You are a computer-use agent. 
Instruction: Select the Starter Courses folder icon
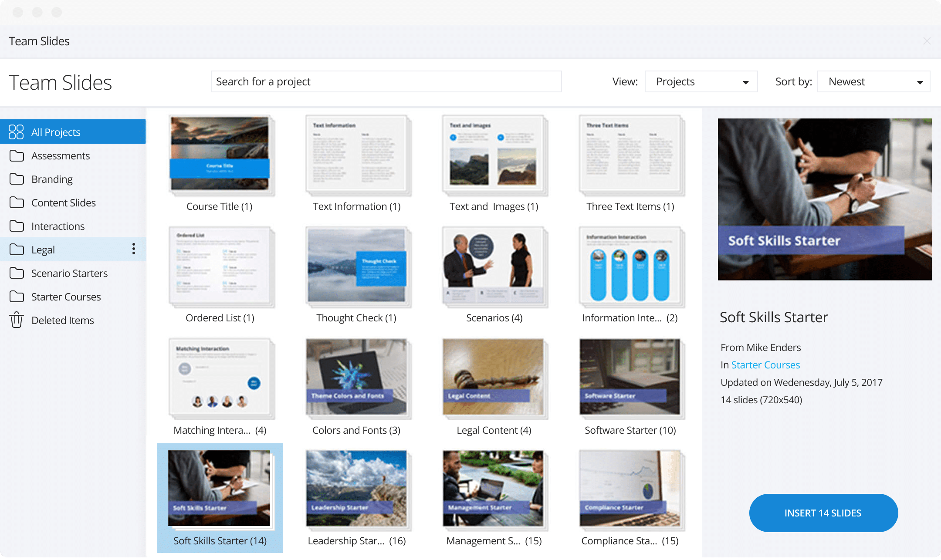pos(17,297)
